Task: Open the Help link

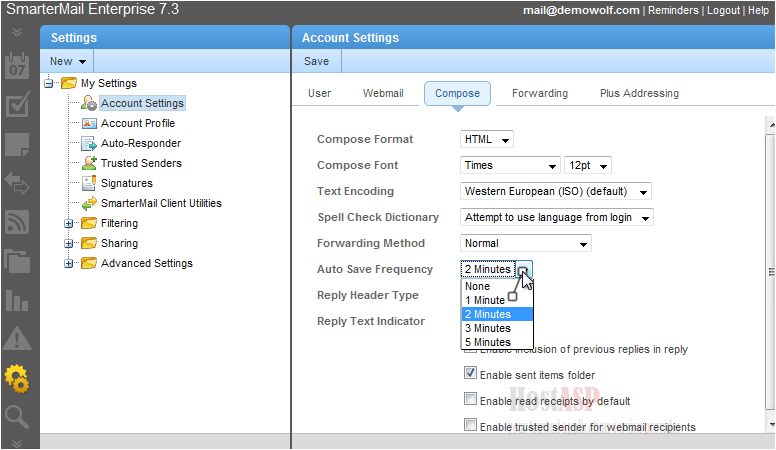Action: tap(758, 10)
